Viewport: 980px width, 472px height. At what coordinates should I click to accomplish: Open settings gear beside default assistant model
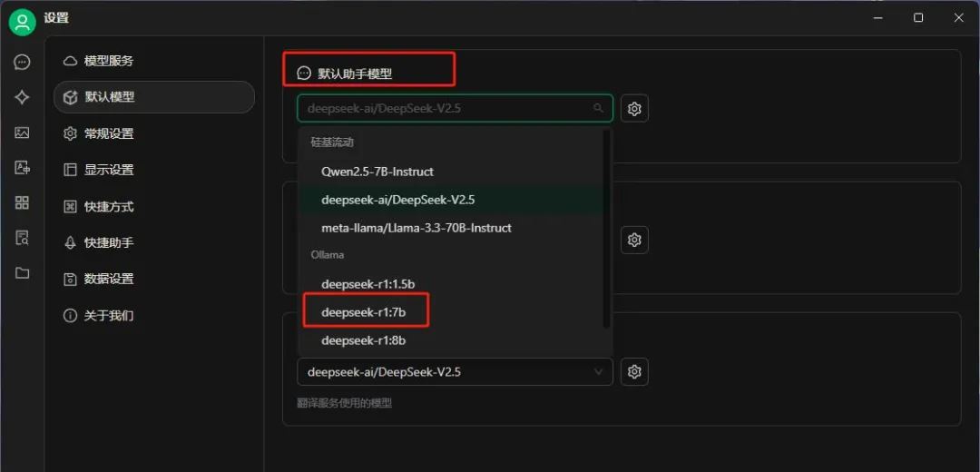pos(634,109)
